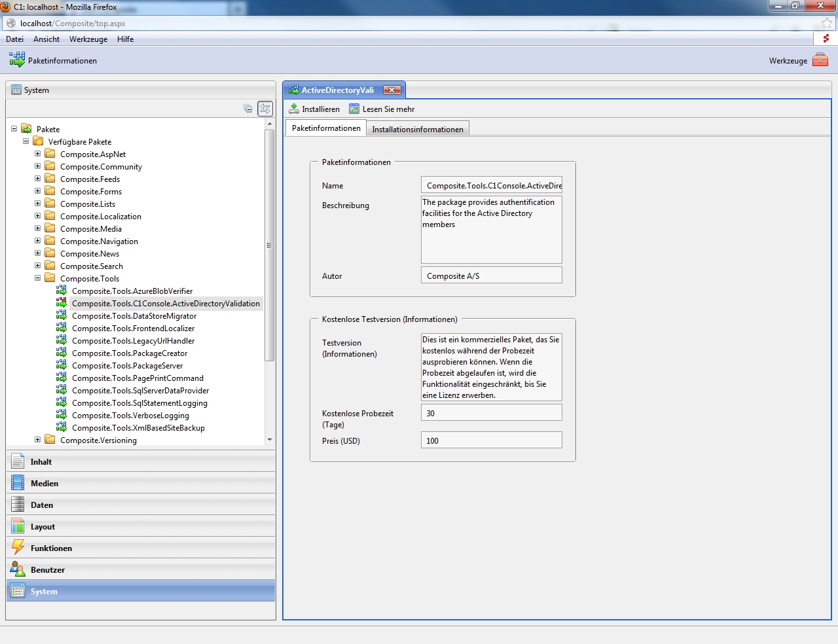Screen dimensions: 838x644
Task: Expand the Composite.Versioning folder
Action: [x=37, y=440]
